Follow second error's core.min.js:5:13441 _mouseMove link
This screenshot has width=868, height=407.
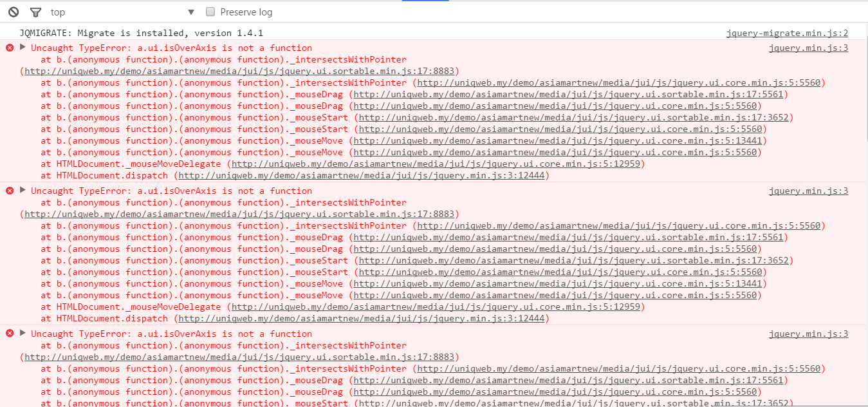coord(558,283)
